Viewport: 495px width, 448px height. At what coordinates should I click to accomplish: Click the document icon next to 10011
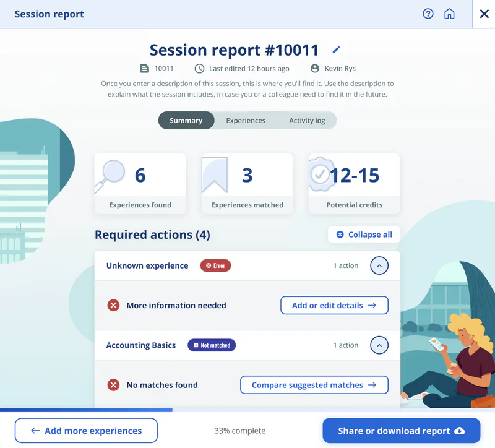point(145,69)
